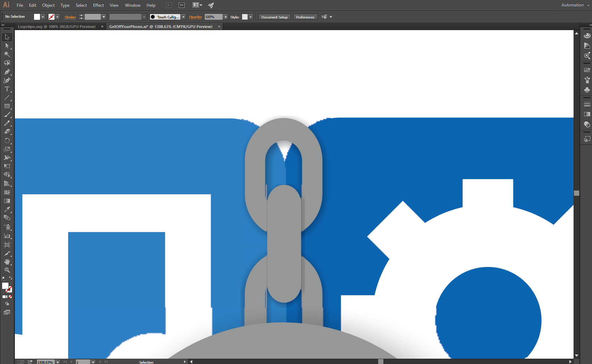Open the Effect menu
Screen dimensions: 592x364
click(x=98, y=5)
